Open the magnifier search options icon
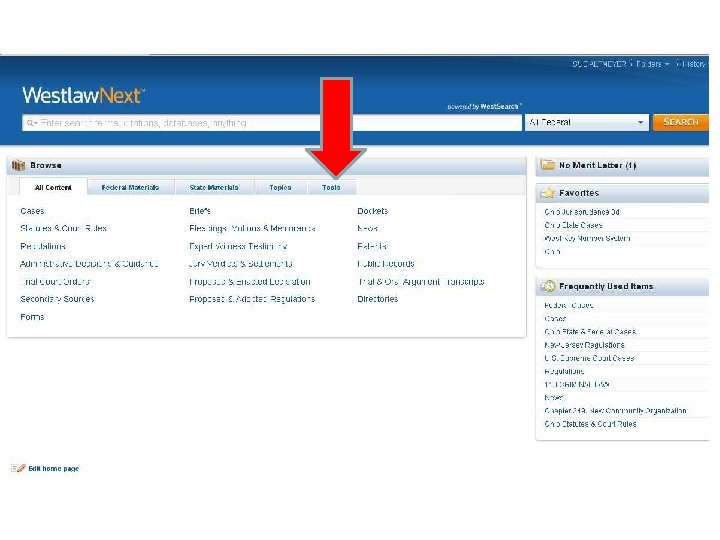The height and width of the screenshot is (540, 720). coord(31,123)
